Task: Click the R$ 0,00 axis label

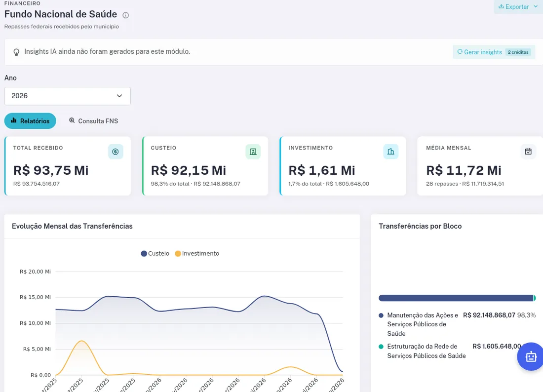Action: tap(41, 375)
